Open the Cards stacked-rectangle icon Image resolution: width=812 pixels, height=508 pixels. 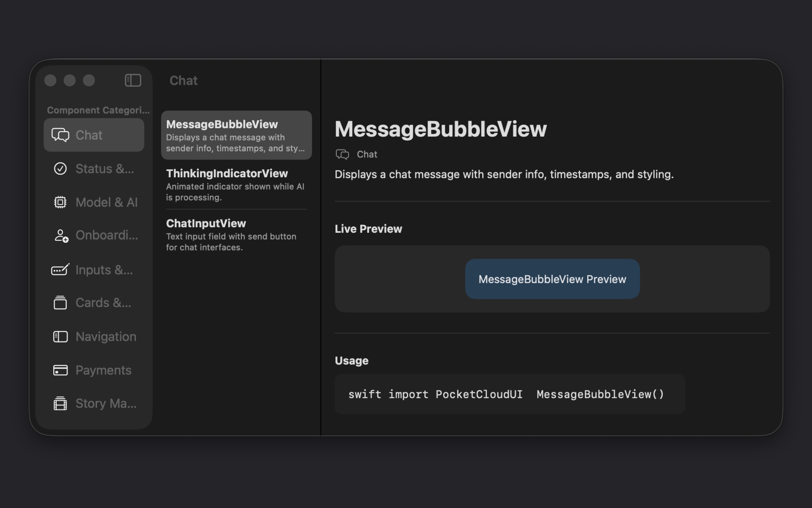tap(60, 302)
